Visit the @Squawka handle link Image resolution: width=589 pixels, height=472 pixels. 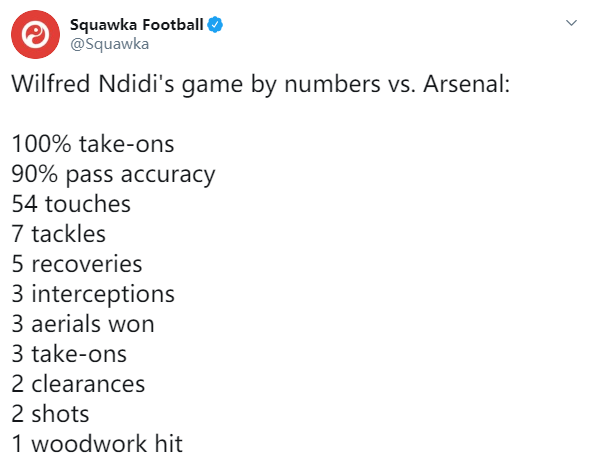[x=110, y=44]
